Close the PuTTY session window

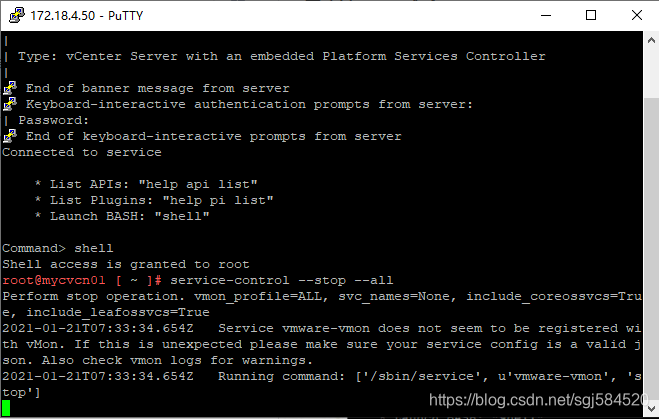tap(637, 16)
